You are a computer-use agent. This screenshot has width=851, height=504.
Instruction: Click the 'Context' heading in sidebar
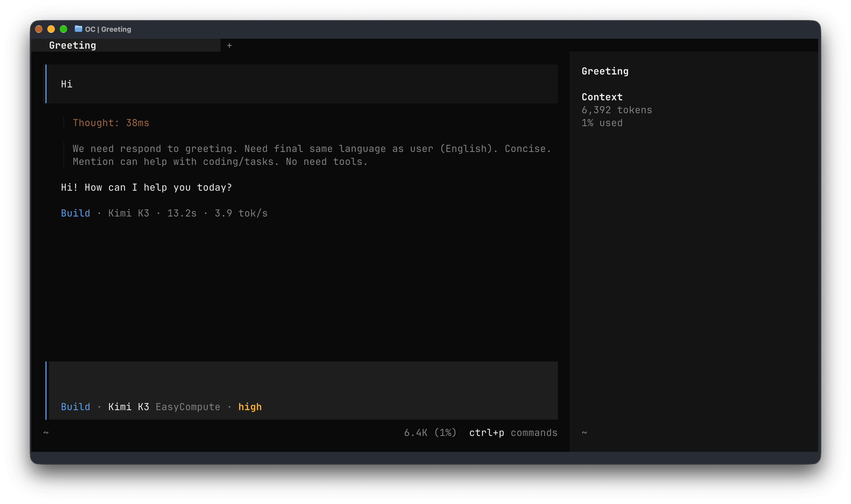coord(602,97)
